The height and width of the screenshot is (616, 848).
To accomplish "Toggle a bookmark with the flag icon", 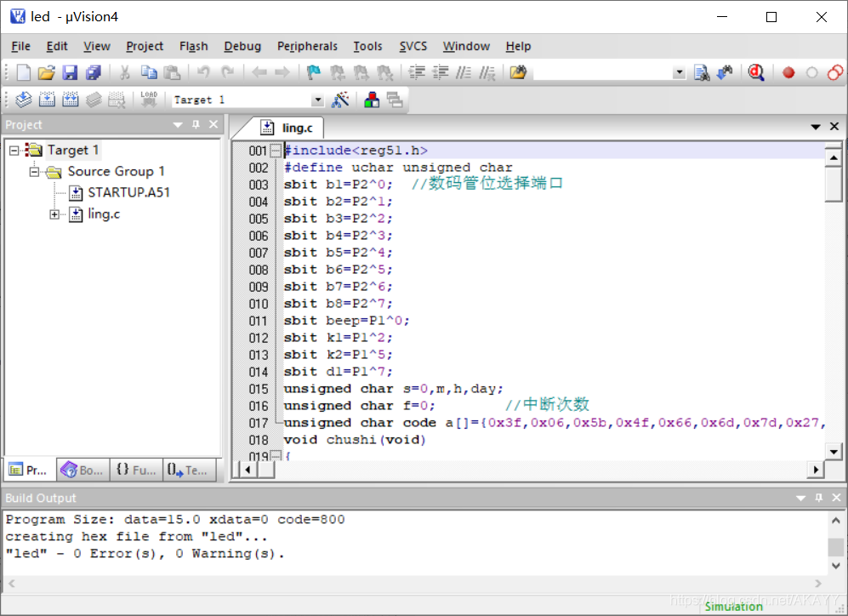I will pyautogui.click(x=314, y=72).
